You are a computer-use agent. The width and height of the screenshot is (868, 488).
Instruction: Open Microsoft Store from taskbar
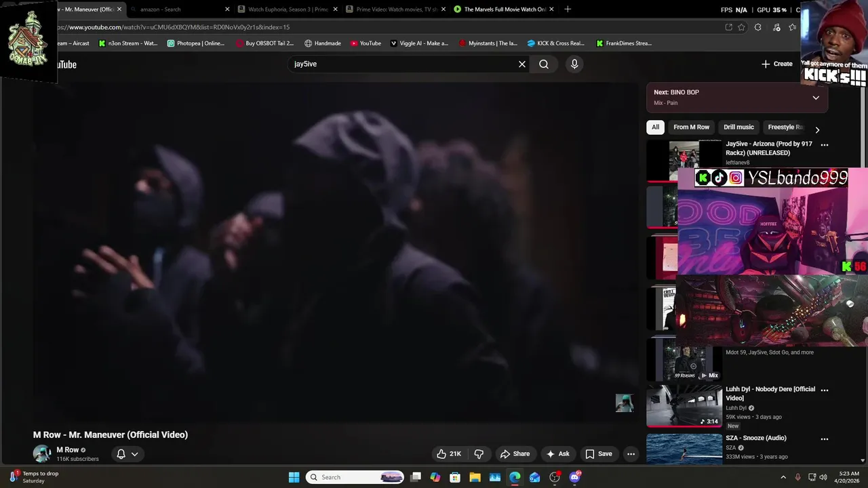click(455, 477)
